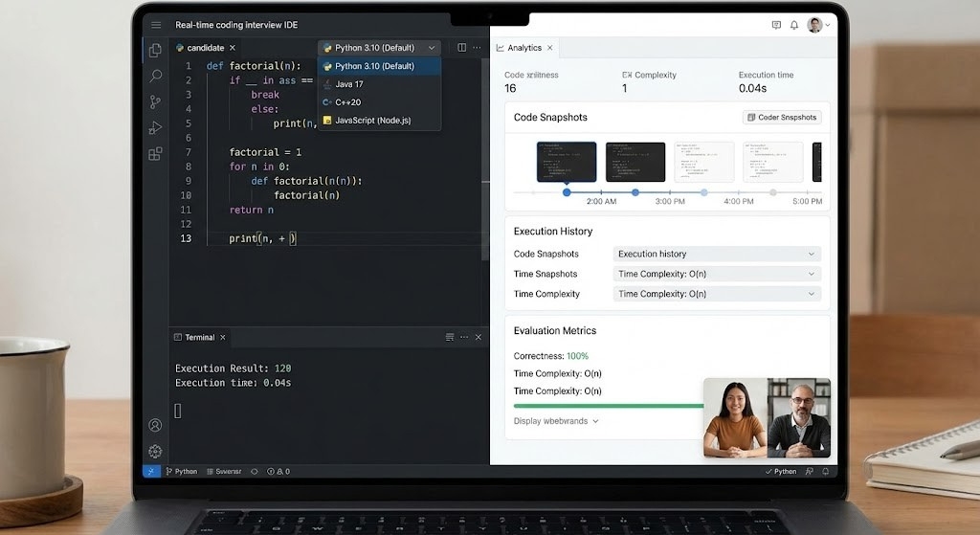This screenshot has width=980, height=535.
Task: Click the 3:00 PM timeline marker dot
Action: point(635,192)
